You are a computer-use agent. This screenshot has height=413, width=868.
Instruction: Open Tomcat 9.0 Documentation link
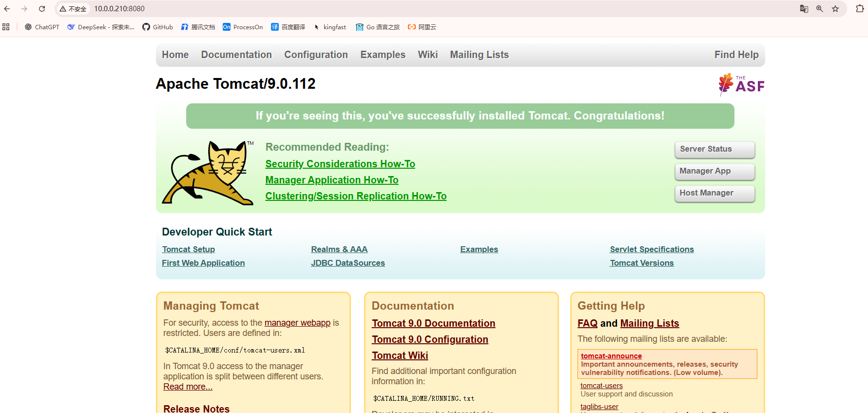click(x=433, y=323)
